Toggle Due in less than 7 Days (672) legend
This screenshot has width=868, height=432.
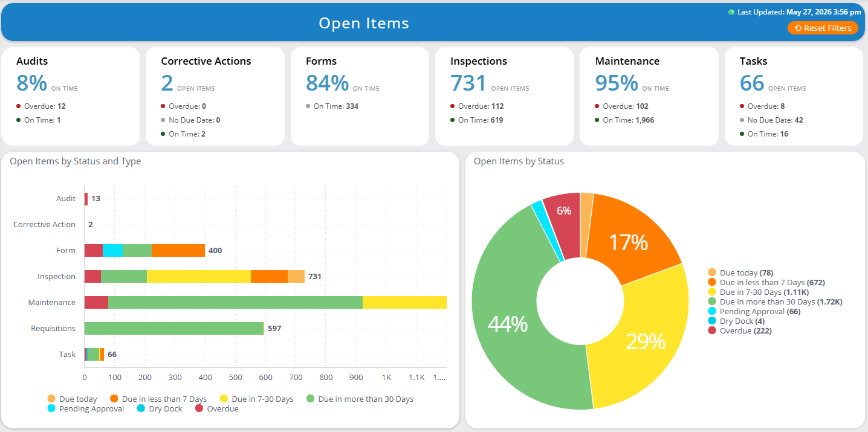pyautogui.click(x=766, y=282)
